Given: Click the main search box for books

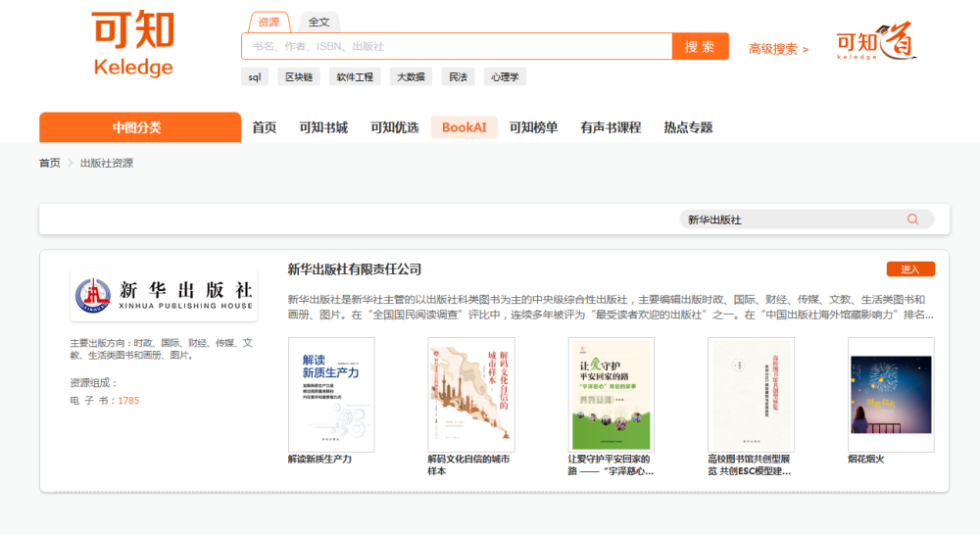Looking at the screenshot, I should [456, 46].
